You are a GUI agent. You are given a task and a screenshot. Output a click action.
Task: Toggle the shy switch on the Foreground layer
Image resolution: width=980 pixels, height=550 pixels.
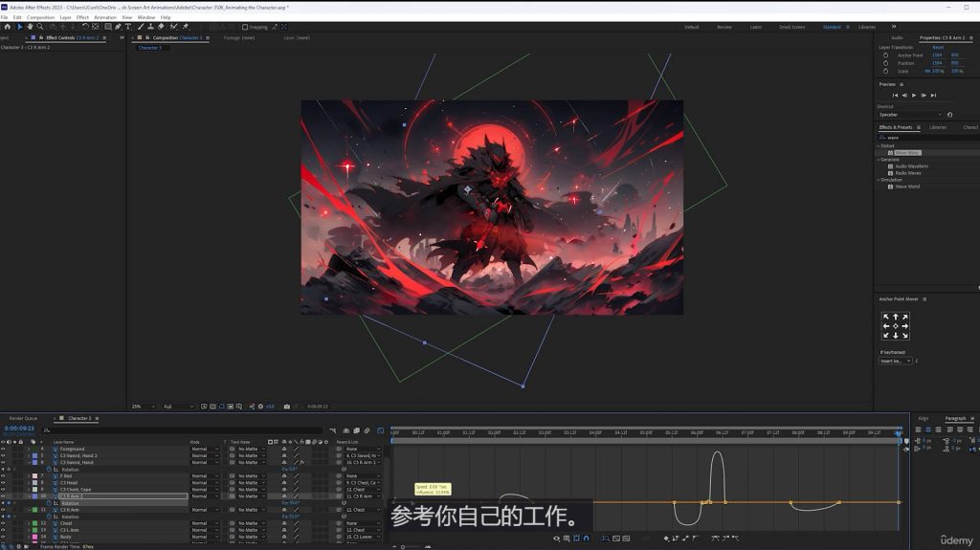pyautogui.click(x=284, y=449)
